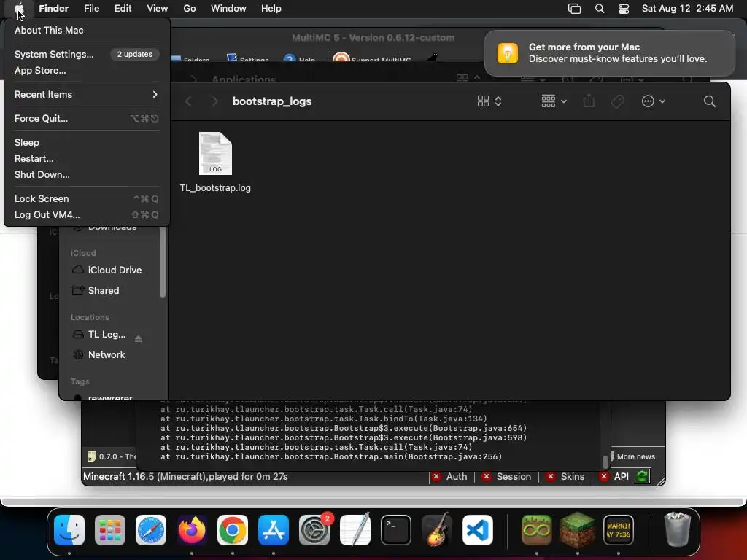Expand Recent Items submenu
This screenshot has width=747, height=560.
(x=87, y=94)
